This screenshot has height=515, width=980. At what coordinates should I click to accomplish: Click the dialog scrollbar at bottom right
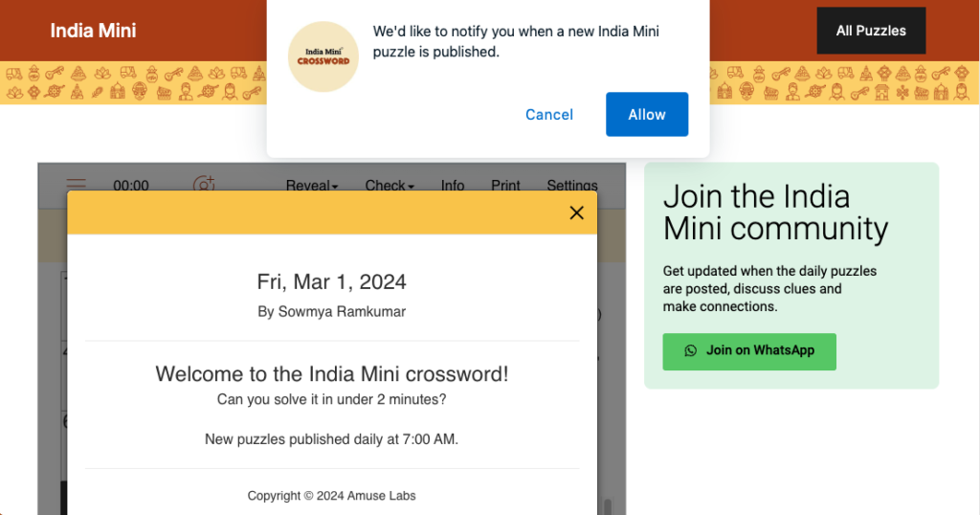click(x=607, y=505)
